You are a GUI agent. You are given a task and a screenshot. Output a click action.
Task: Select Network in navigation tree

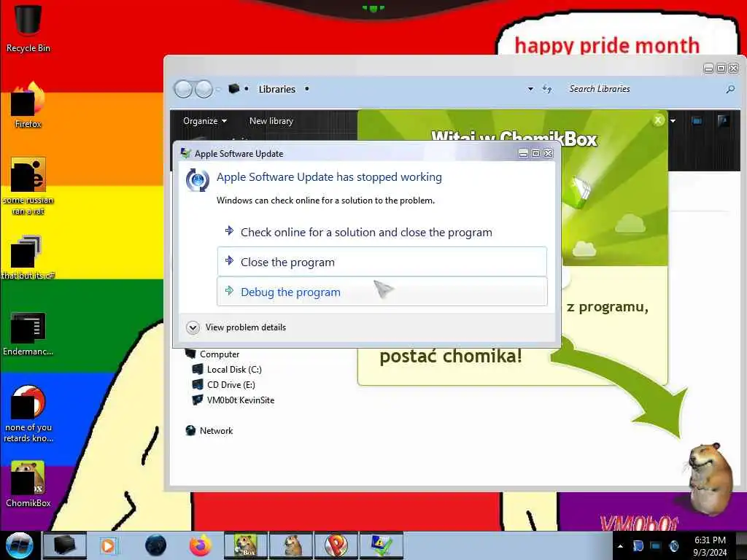209,430
